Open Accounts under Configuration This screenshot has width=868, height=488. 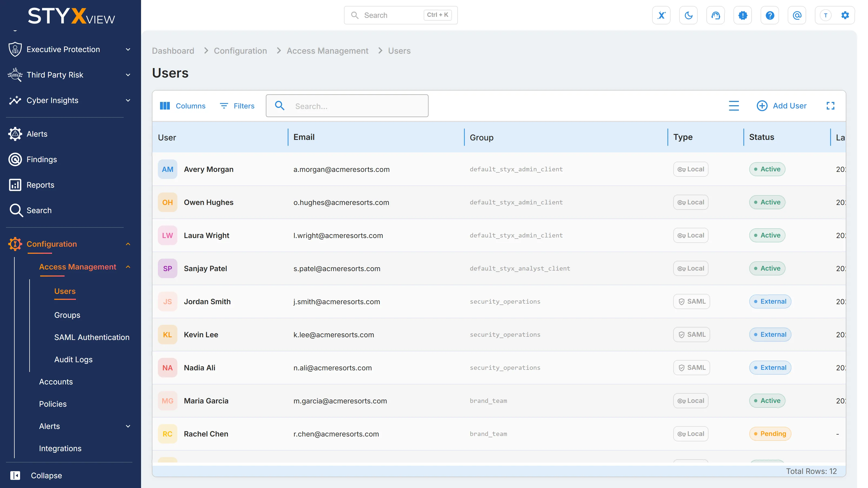(56, 381)
